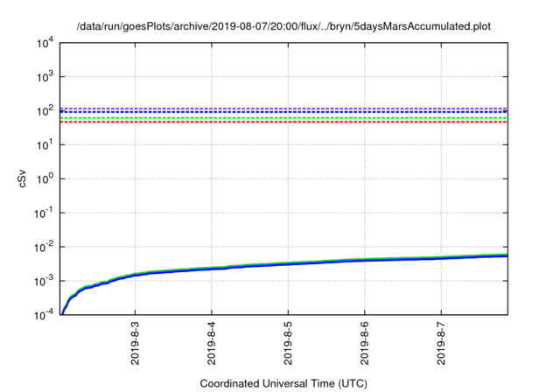Click the 10^-2 y-axis tick label
The height and width of the screenshot is (392, 560).
click(45, 247)
